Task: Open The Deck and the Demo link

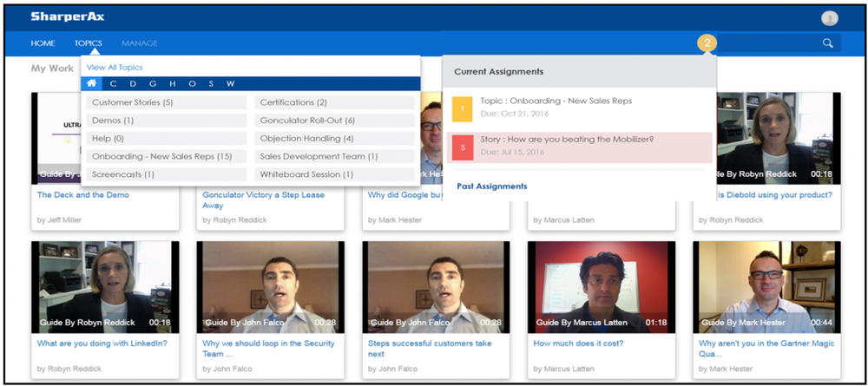Action: click(x=82, y=194)
